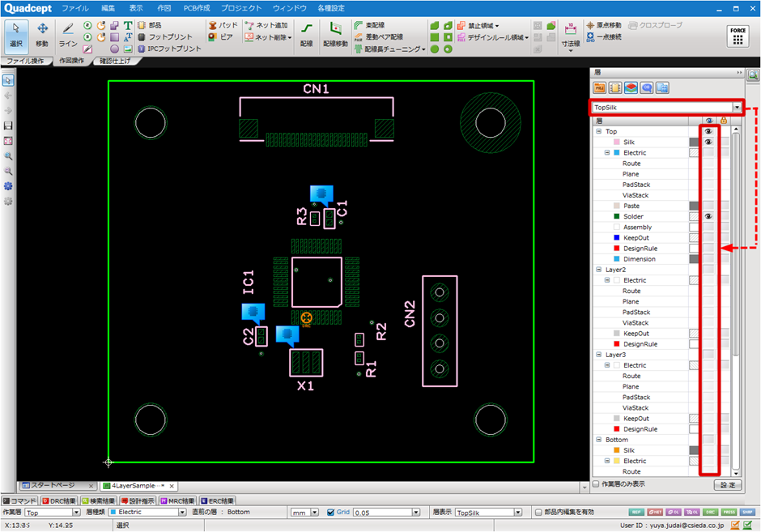Toggle visibility for Top Dimension layer
761x532 pixels.
pos(708,259)
